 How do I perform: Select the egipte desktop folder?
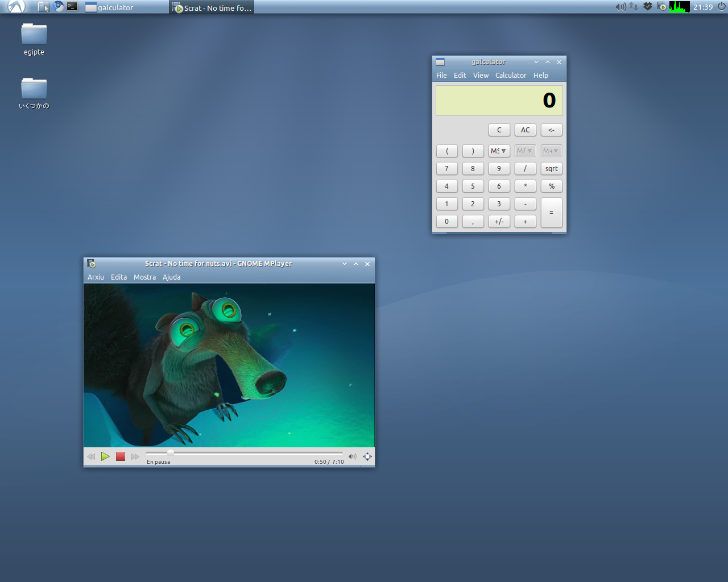point(34,39)
